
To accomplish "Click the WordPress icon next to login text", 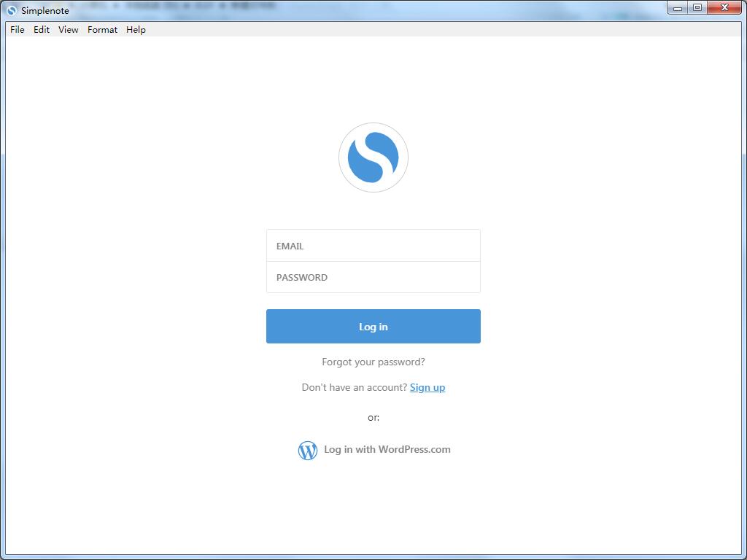I will [307, 450].
